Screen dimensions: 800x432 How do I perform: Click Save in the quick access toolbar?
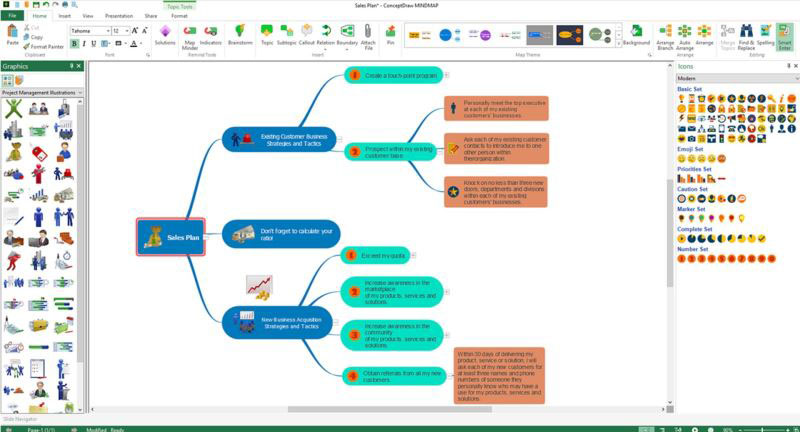pyautogui.click(x=36, y=5)
